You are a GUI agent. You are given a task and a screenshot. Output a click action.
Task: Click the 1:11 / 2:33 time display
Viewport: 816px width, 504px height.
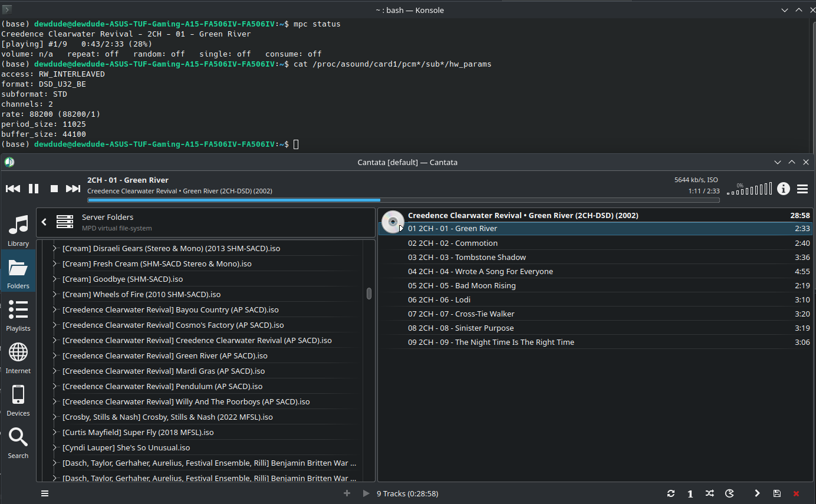click(x=704, y=191)
